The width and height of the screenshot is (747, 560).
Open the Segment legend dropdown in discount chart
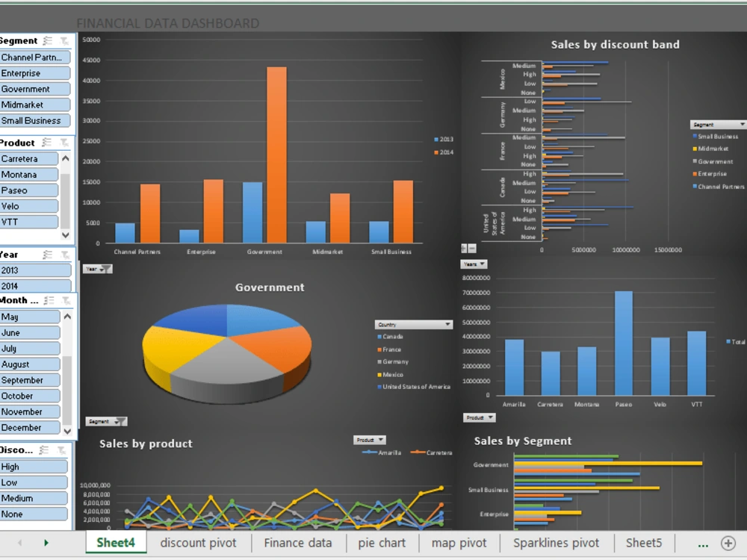(718, 124)
